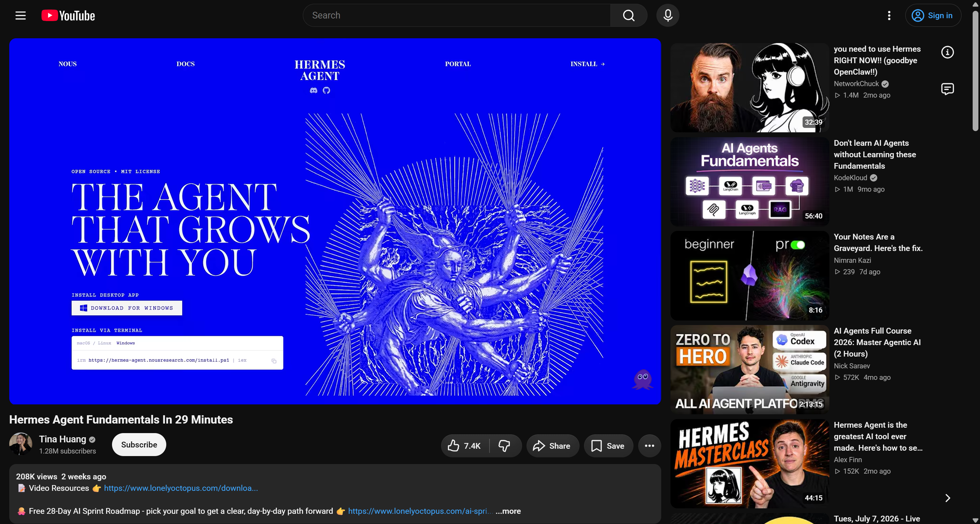980x524 pixels.
Task: Click the '1.28M subscribers' text
Action: [x=67, y=451]
